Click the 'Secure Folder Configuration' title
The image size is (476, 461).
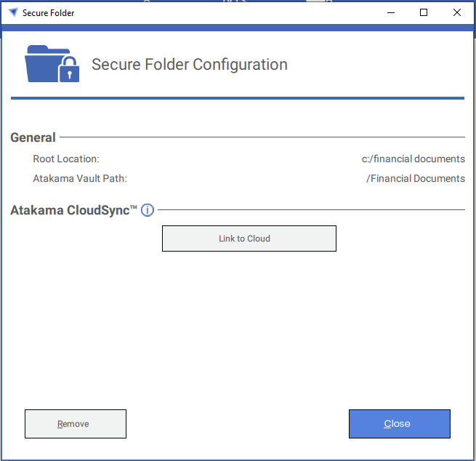190,65
